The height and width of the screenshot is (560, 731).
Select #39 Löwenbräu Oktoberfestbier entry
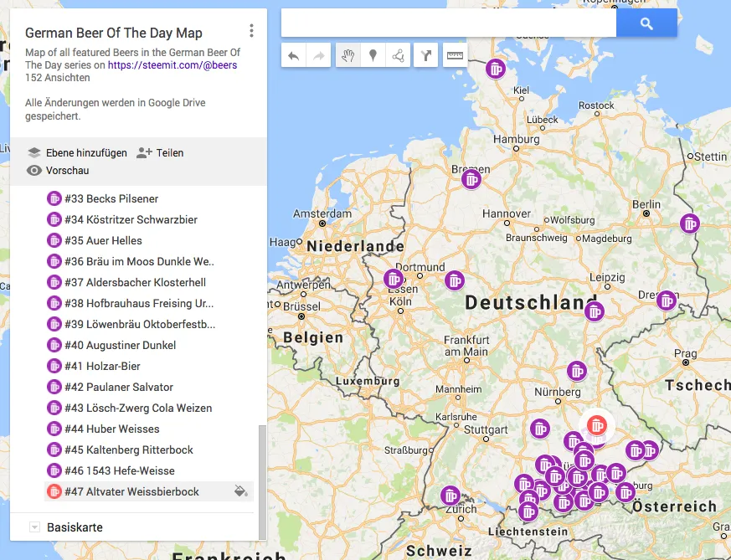coord(140,324)
